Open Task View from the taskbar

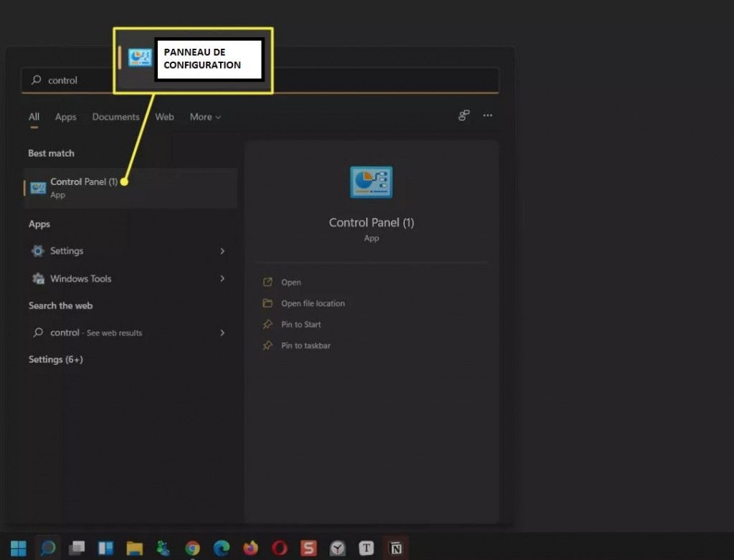pyautogui.click(x=77, y=547)
